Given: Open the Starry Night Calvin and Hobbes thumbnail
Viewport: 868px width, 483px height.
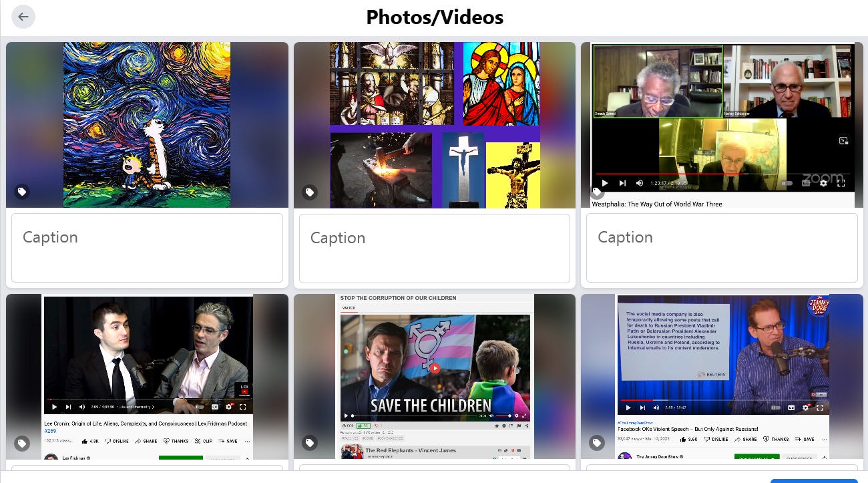Looking at the screenshot, I should pyautogui.click(x=147, y=125).
